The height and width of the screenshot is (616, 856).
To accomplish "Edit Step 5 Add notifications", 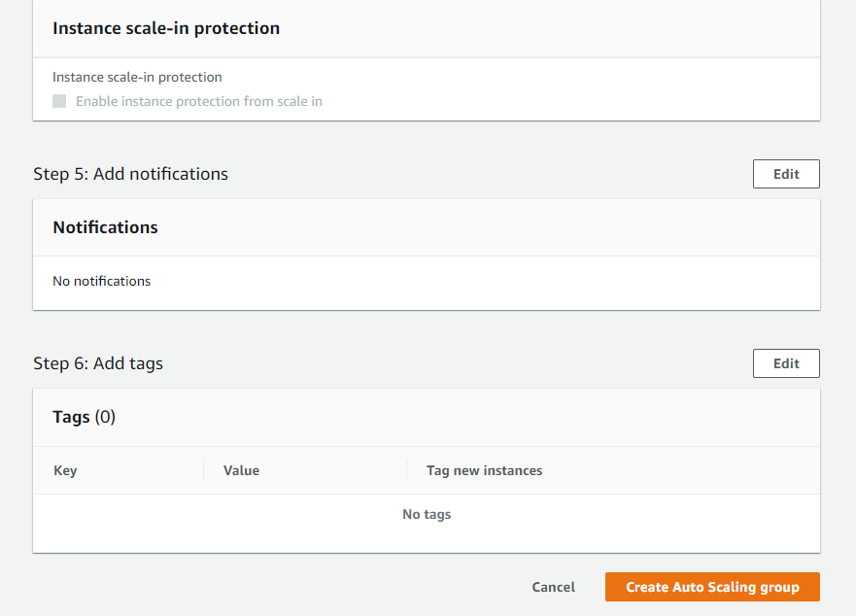I will [786, 174].
